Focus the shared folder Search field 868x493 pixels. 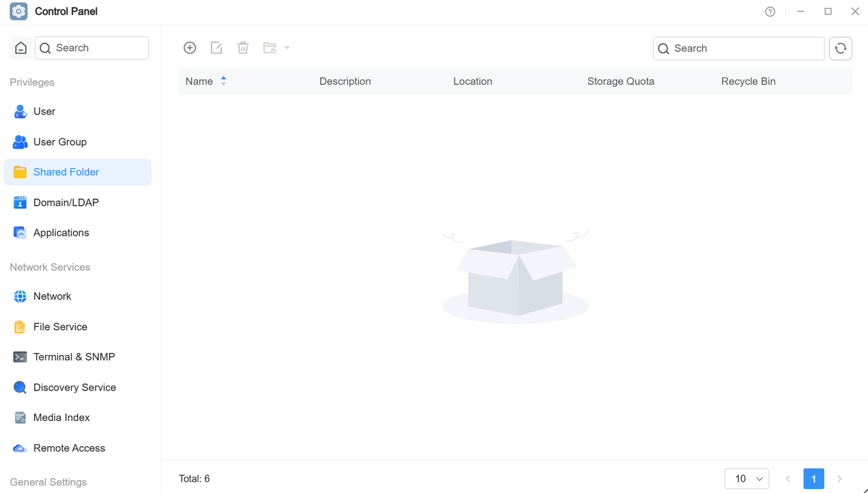pos(738,48)
